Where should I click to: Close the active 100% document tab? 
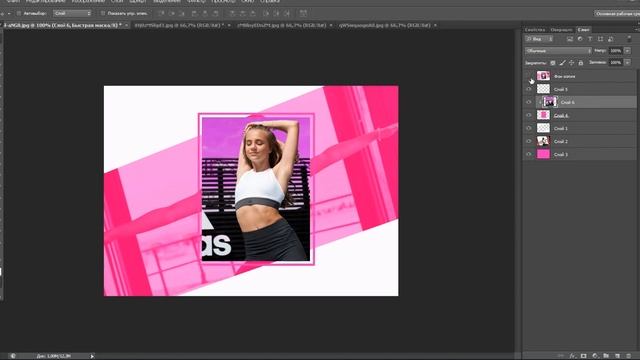(127, 25)
